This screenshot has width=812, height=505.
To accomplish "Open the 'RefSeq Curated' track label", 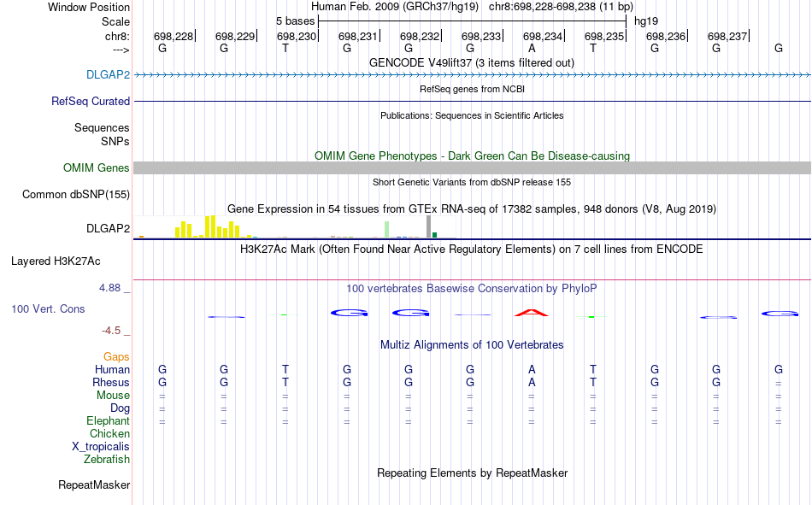I will click(90, 101).
